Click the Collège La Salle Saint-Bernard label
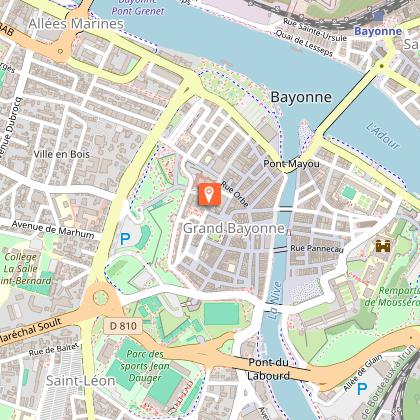The width and height of the screenshot is (420, 420). (x=25, y=269)
